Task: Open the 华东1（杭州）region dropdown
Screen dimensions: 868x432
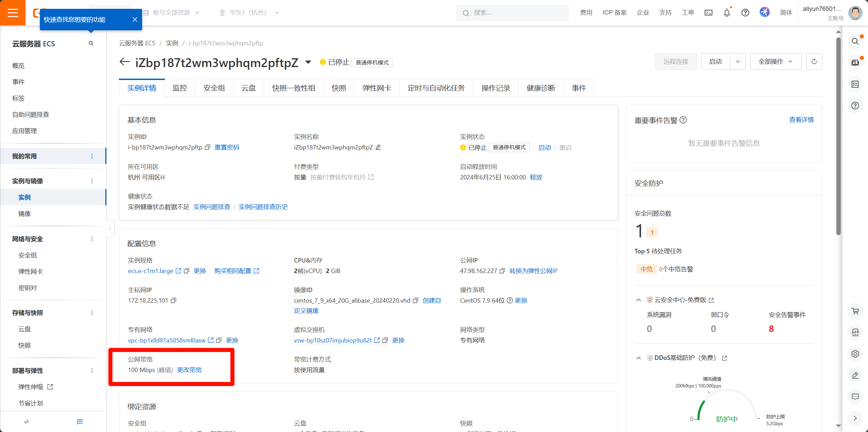Action: [249, 13]
